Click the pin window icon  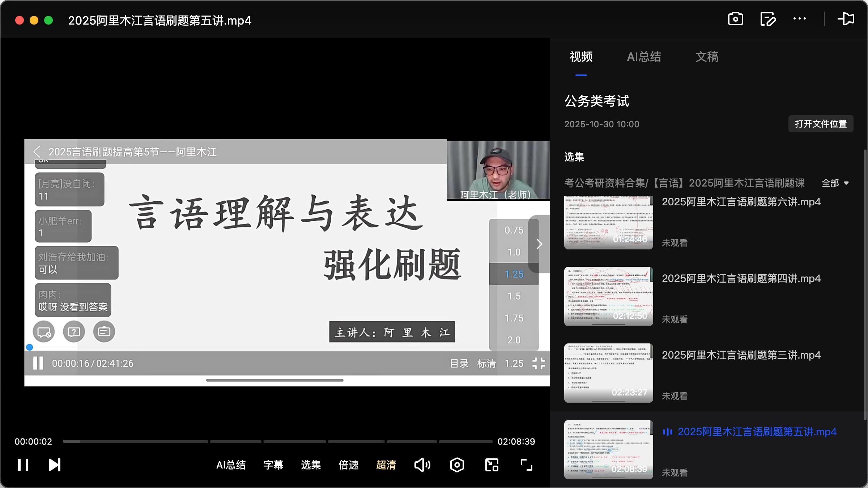pos(847,19)
